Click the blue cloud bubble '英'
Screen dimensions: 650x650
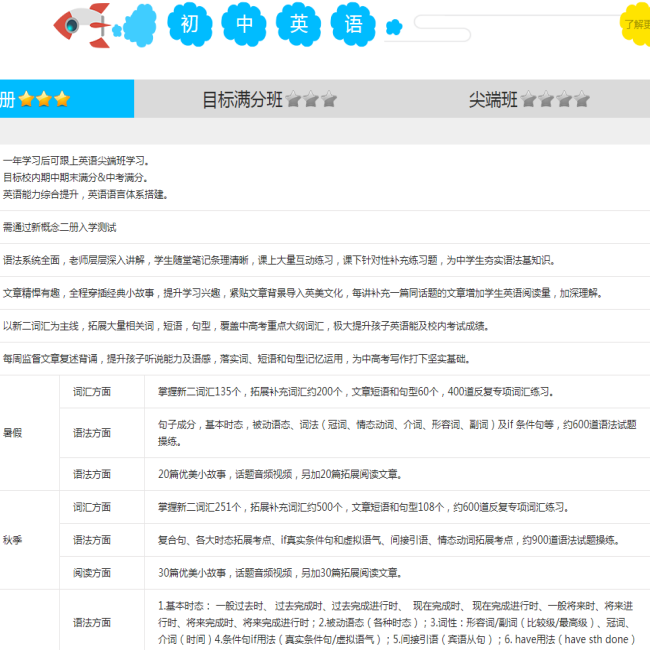click(x=299, y=25)
